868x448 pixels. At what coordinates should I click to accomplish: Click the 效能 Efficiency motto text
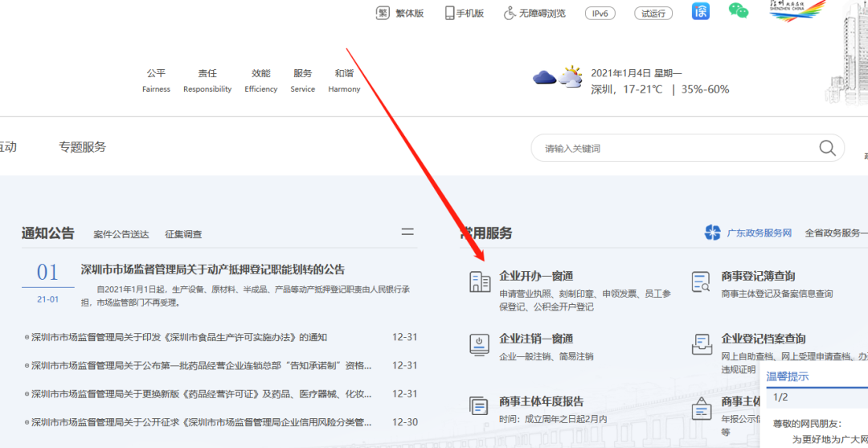(260, 80)
